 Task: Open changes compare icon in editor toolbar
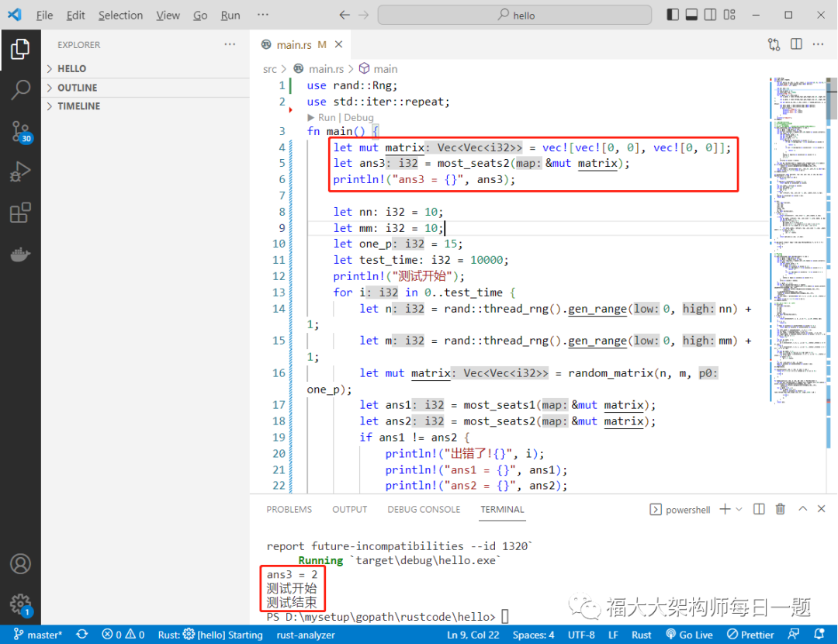pyautogui.click(x=774, y=44)
